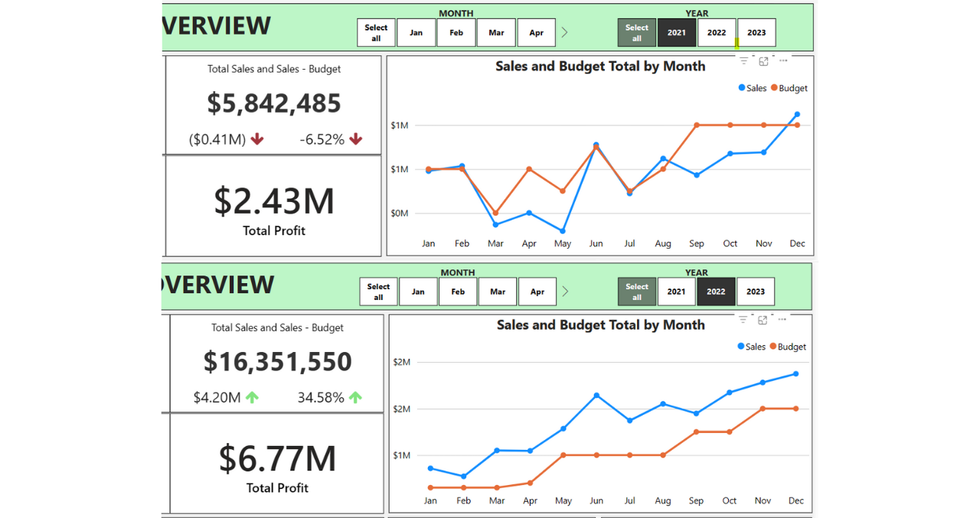
Task: Toggle the 2022 year slicer in bottom dashboard
Action: [716, 292]
